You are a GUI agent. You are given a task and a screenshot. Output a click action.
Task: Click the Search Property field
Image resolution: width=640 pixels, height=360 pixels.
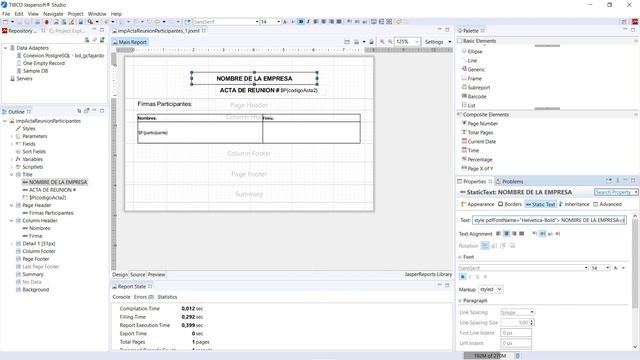(616, 192)
